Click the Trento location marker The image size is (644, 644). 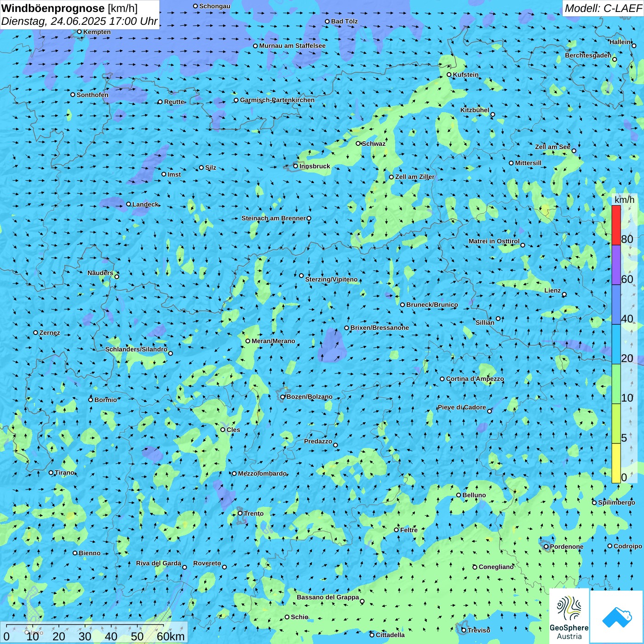(240, 513)
